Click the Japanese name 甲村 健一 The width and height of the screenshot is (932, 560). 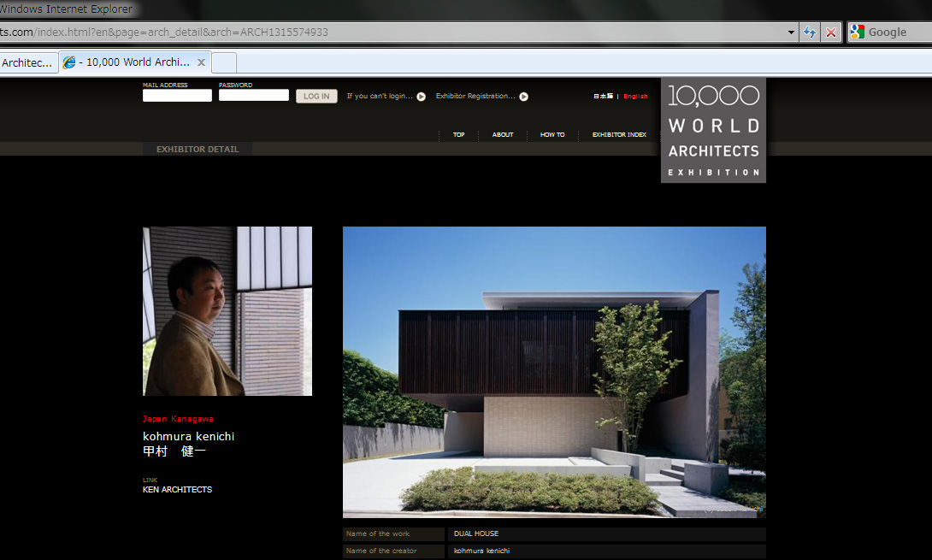174,451
